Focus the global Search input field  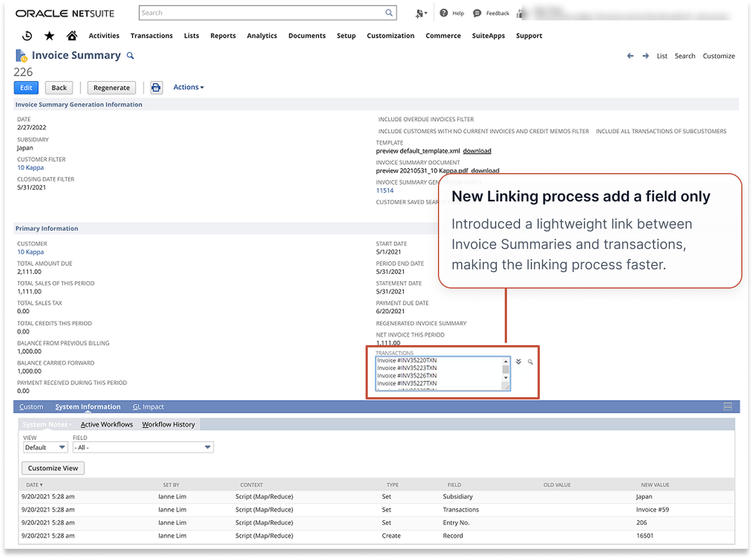(x=261, y=12)
